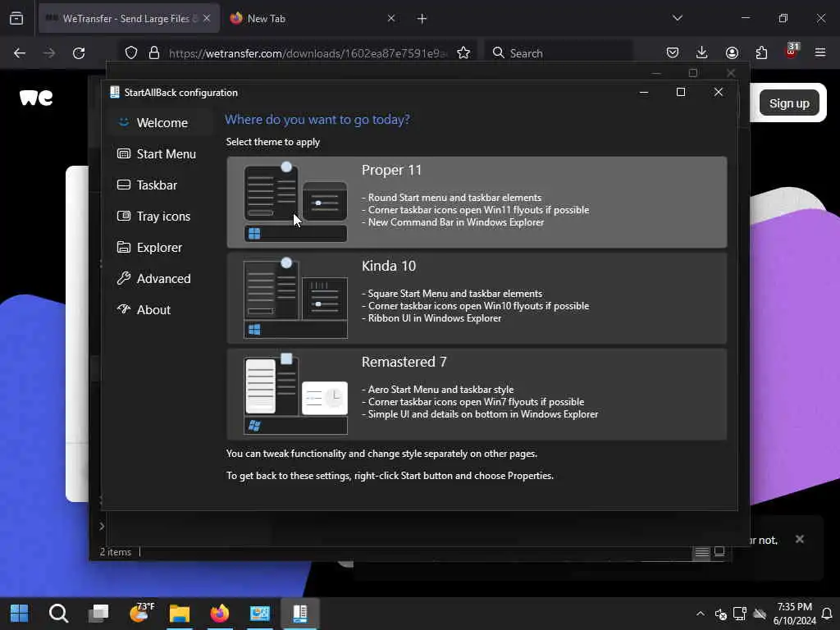Click the Start Menu icon in the sidebar
Viewport: 840px width, 630px height.
(124, 153)
